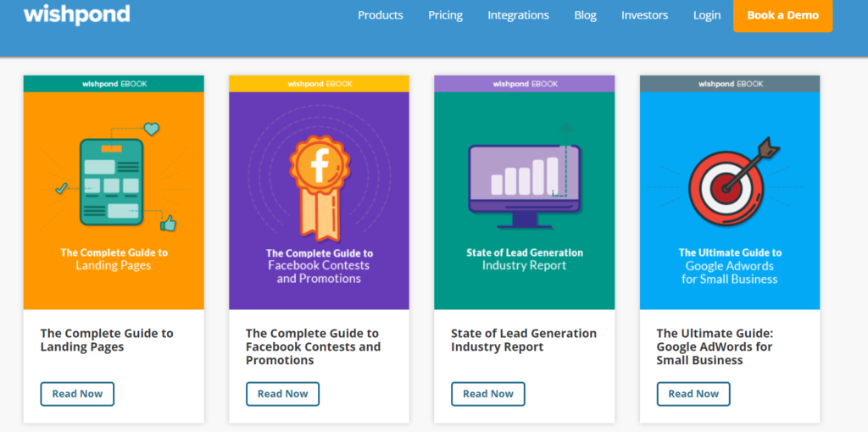Click the Facebook ribbon badge icon
The width and height of the screenshot is (868, 432).
point(320,188)
